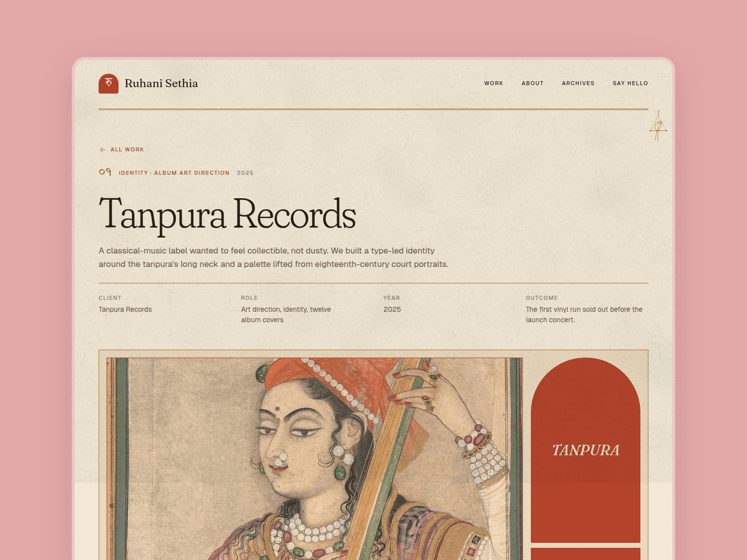The height and width of the screenshot is (560, 747).
Task: Click the parrot ornament below the header line
Action: [x=658, y=126]
